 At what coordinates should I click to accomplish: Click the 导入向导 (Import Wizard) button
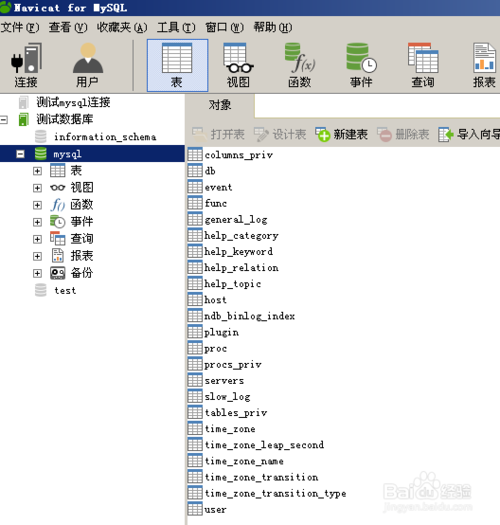(469, 134)
